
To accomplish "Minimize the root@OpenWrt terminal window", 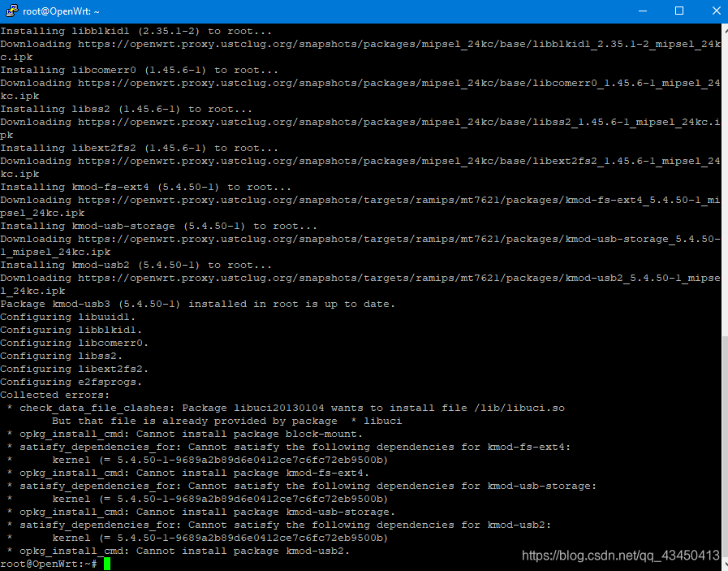I will pyautogui.click(x=643, y=11).
